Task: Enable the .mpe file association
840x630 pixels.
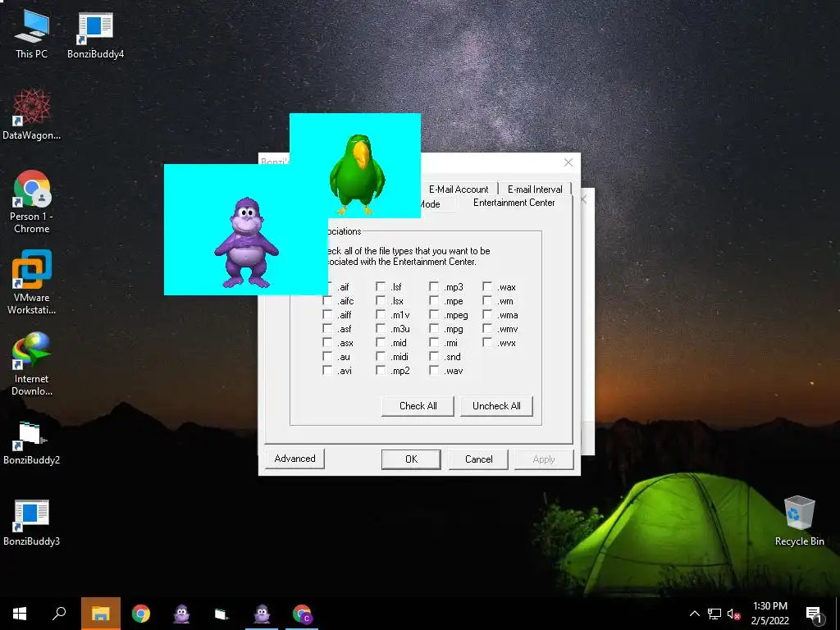Action: (x=434, y=300)
